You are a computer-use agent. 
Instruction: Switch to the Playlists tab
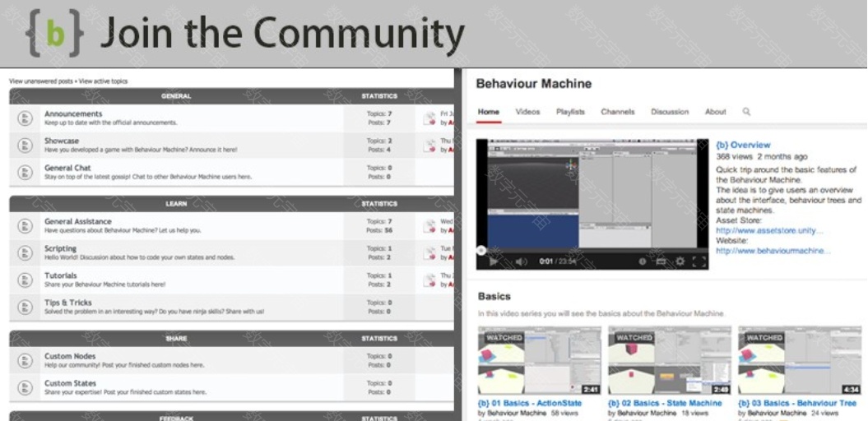pyautogui.click(x=570, y=112)
